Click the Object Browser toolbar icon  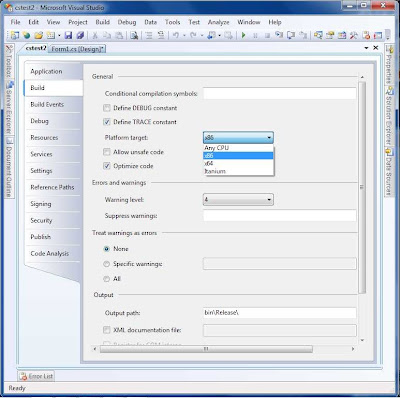click(x=342, y=35)
